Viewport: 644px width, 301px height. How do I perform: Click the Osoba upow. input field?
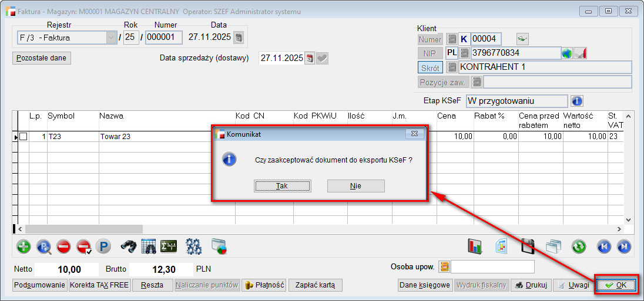pos(492,267)
